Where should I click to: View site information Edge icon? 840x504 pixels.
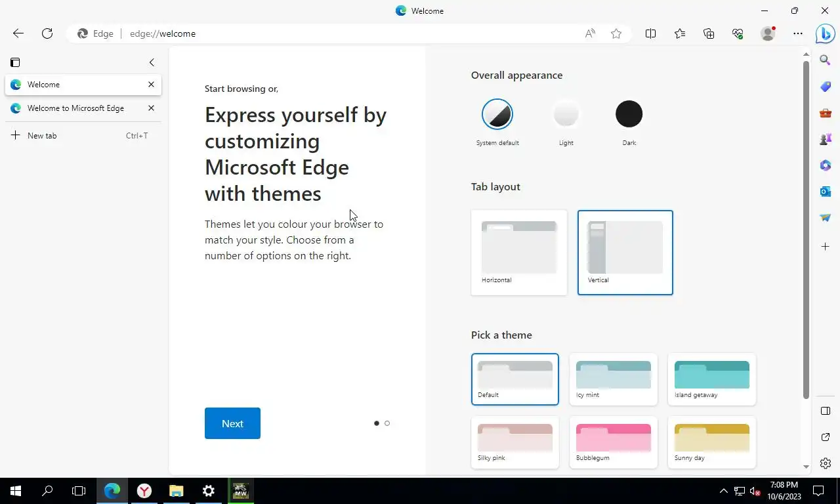[96, 33]
